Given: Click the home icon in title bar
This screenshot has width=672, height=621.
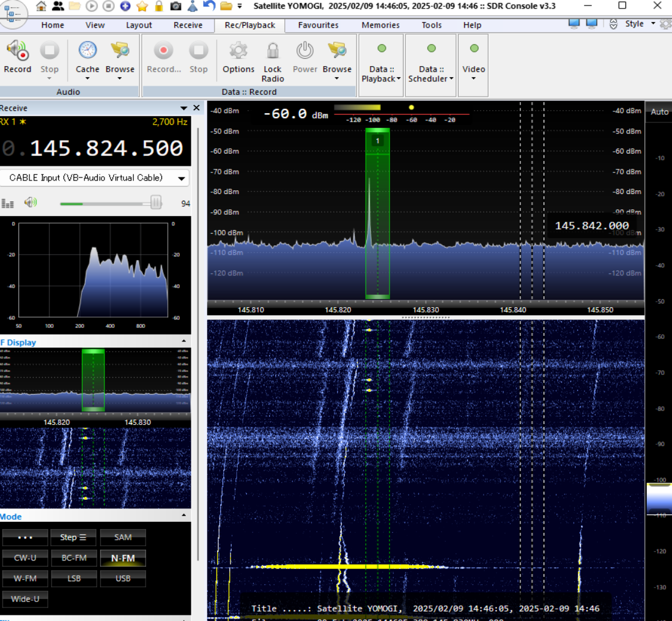Looking at the screenshot, I should pos(41,6).
